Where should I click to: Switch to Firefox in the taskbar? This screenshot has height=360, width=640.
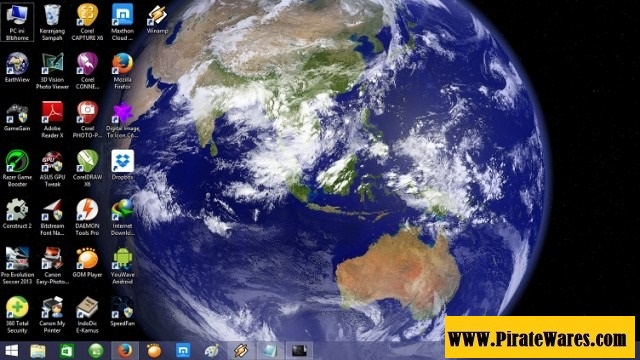pyautogui.click(x=125, y=351)
